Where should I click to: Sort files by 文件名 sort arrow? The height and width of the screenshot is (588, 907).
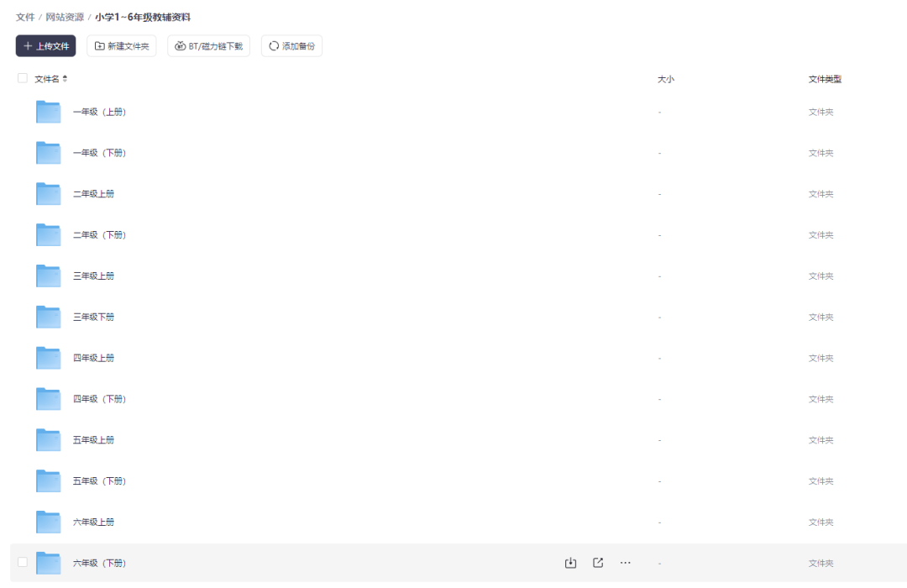[x=66, y=79]
